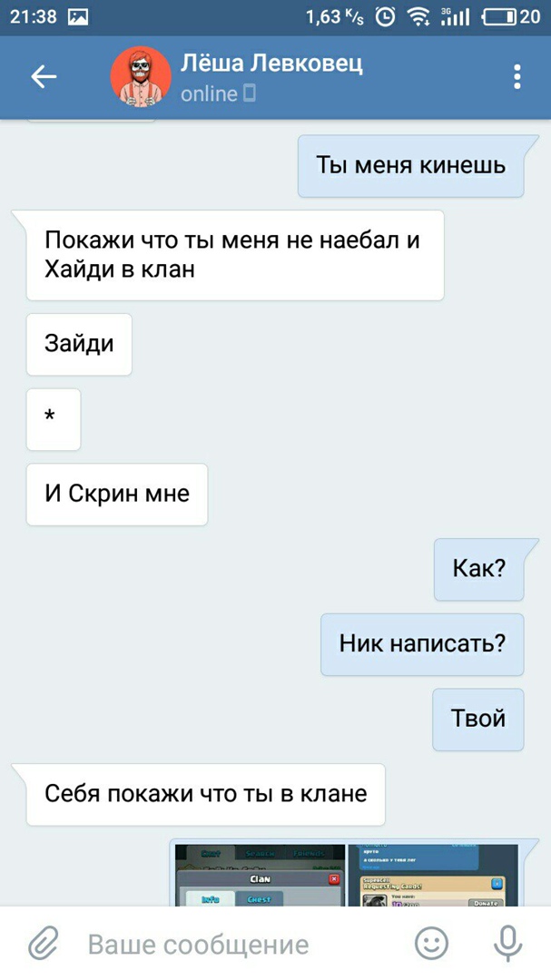Open Лёша Левковец profile avatar
The width and height of the screenshot is (551, 980).
point(141,77)
